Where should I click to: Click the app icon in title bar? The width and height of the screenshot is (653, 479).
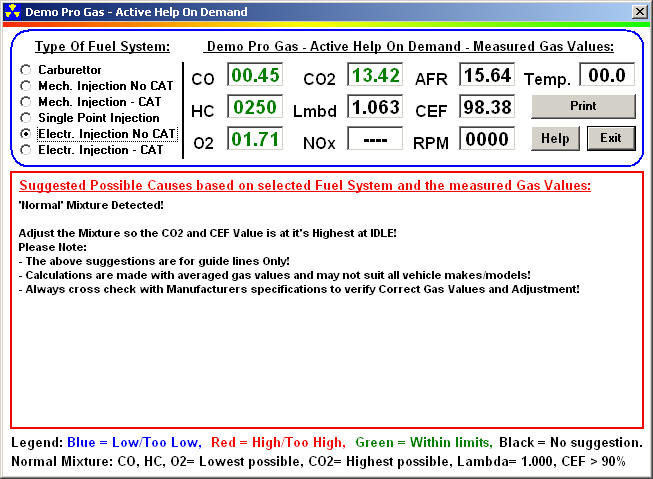12,10
